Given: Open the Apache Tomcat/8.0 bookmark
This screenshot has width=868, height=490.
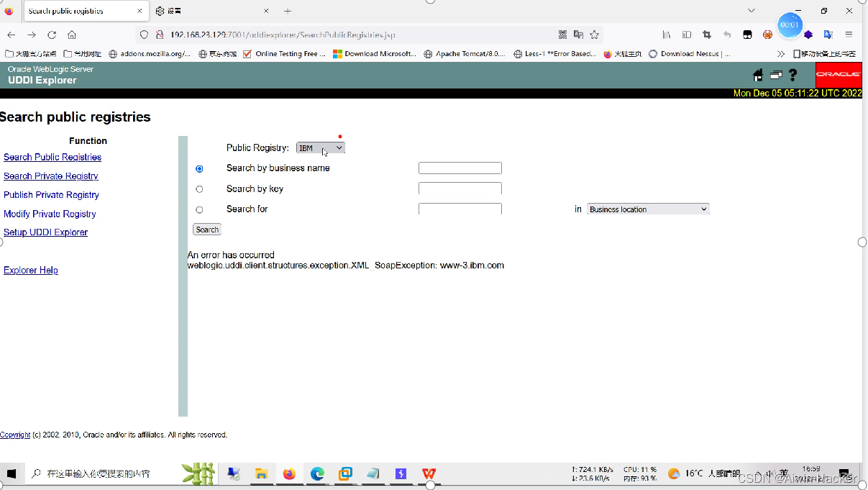Looking at the screenshot, I should pyautogui.click(x=465, y=53).
